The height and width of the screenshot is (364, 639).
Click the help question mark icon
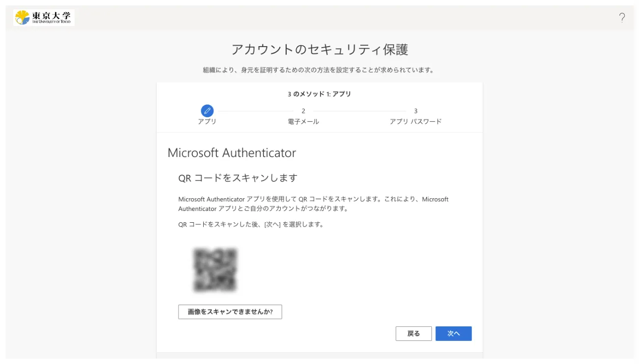[x=622, y=18]
